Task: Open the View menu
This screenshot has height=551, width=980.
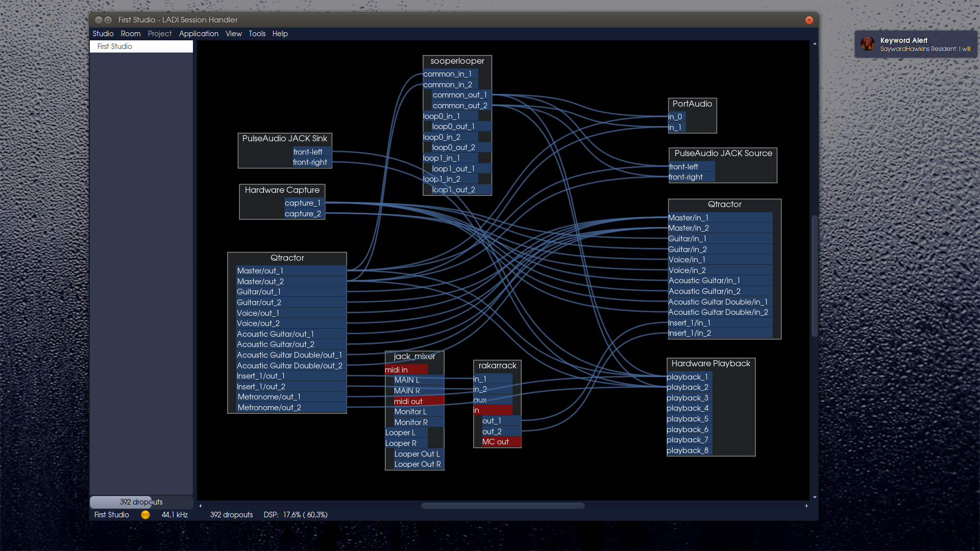Action: 234,34
